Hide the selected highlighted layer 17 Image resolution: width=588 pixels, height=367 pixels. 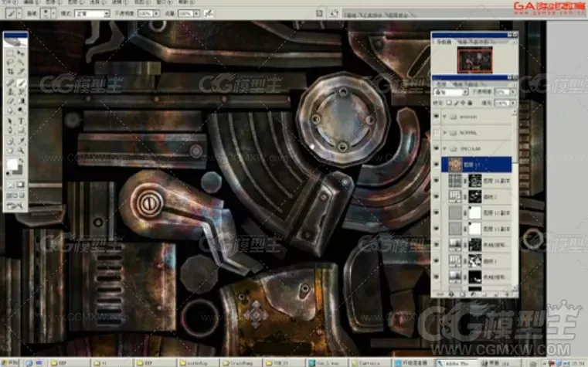[436, 165]
